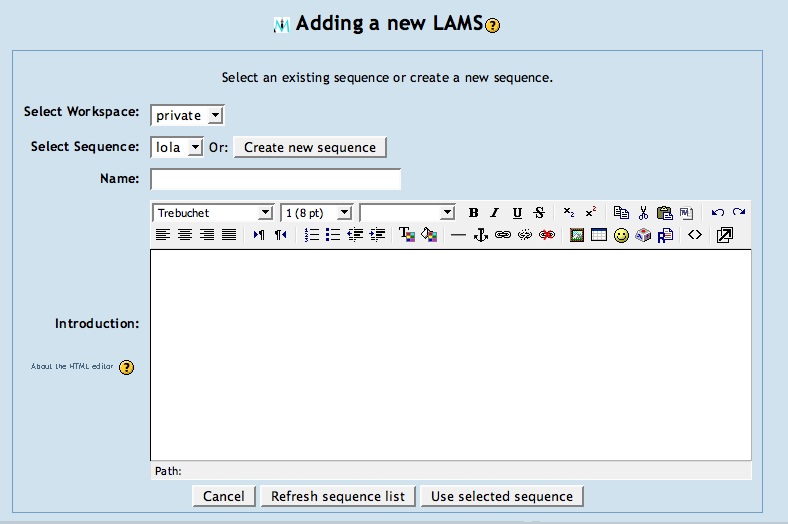Click the undo arrow icon
788x524 pixels.
click(x=717, y=213)
